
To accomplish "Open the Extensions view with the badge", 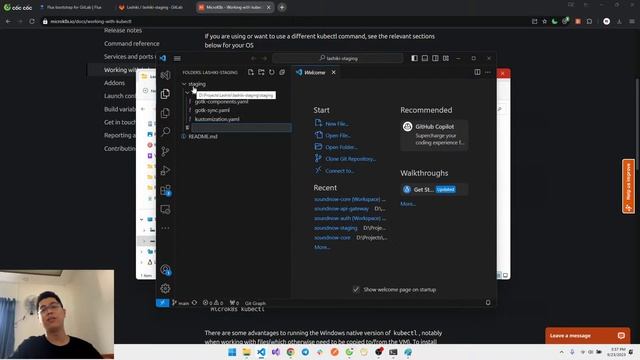I will (165, 190).
